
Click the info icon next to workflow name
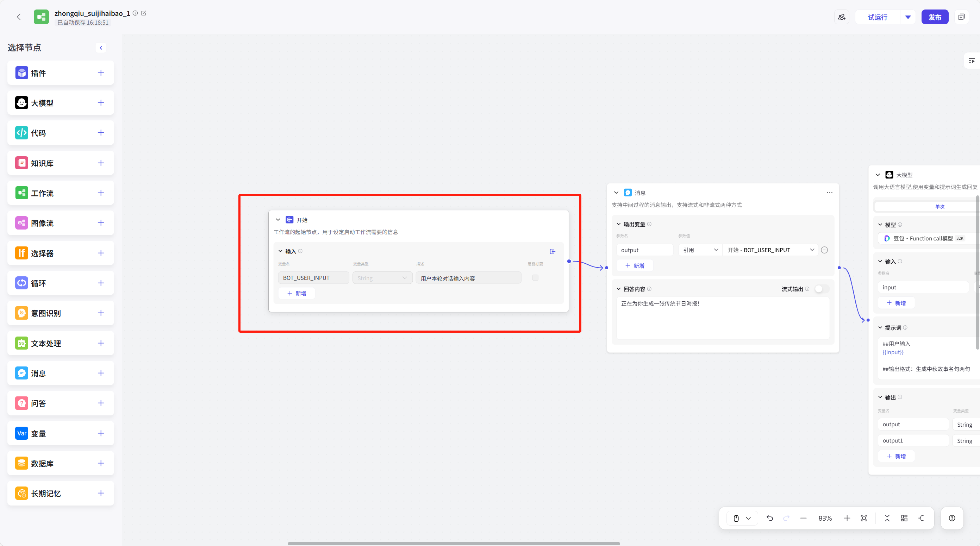point(135,13)
